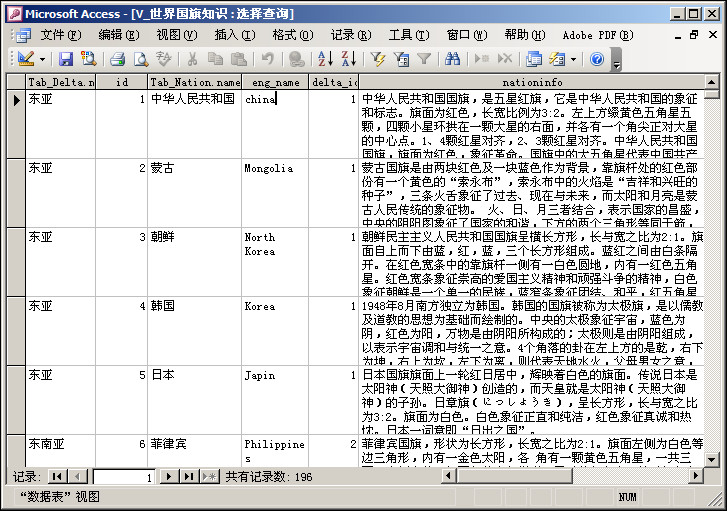Screen dimensions: 727x511
Task: Click the row selector for 蒙古 record
Action: [x=16, y=193]
